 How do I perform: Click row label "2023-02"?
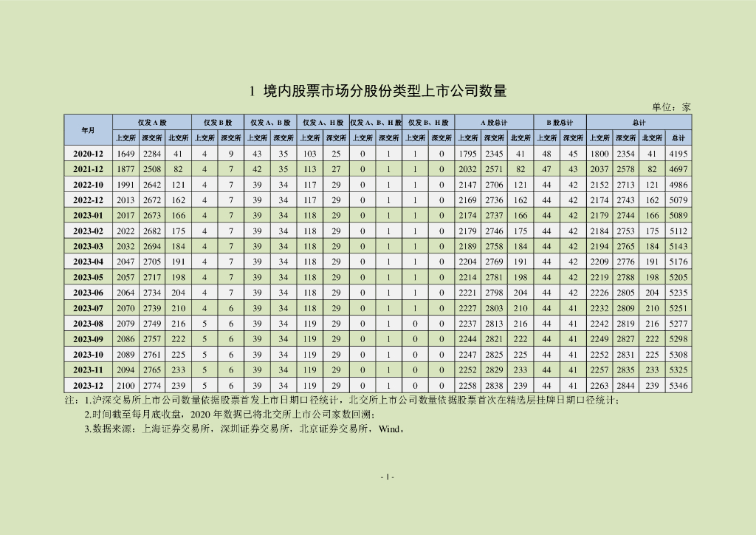pyautogui.click(x=89, y=231)
